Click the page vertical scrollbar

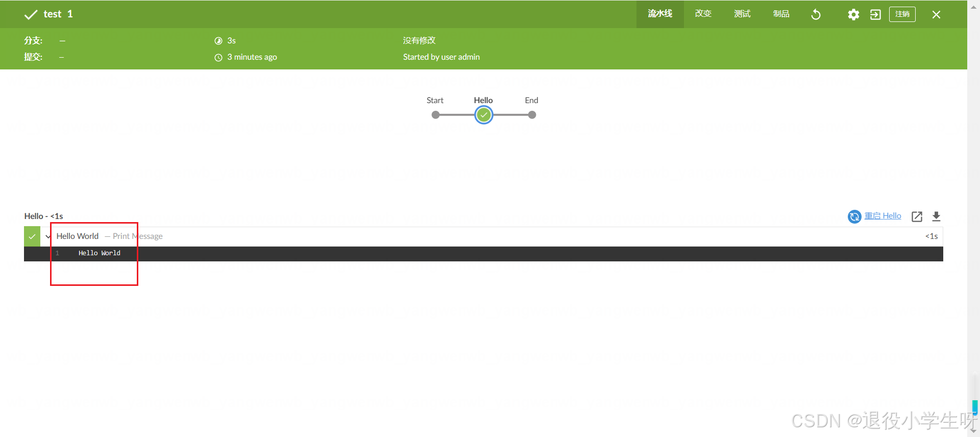click(973, 218)
